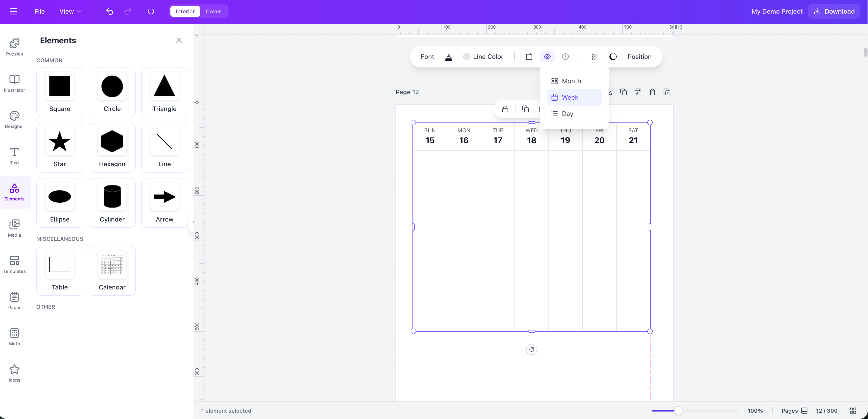This screenshot has height=419, width=868.
Task: Toggle weekend visibility with the eye icon
Action: tap(547, 57)
